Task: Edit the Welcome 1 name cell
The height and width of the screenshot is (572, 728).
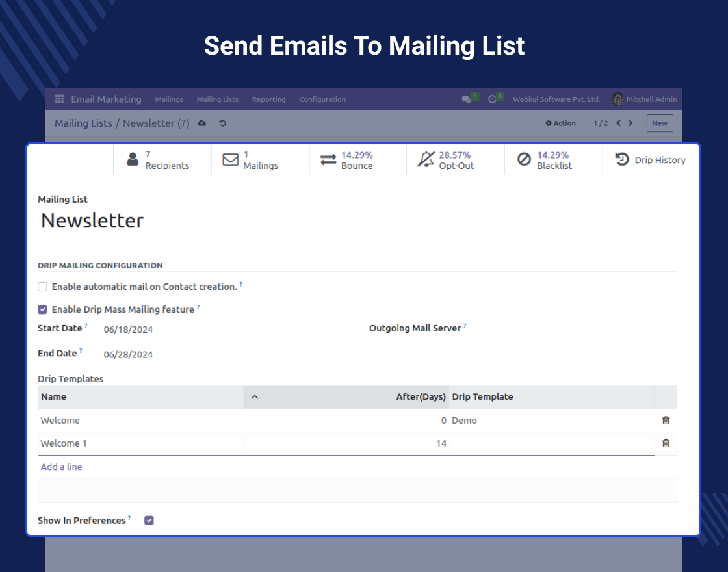Action: click(x=140, y=443)
